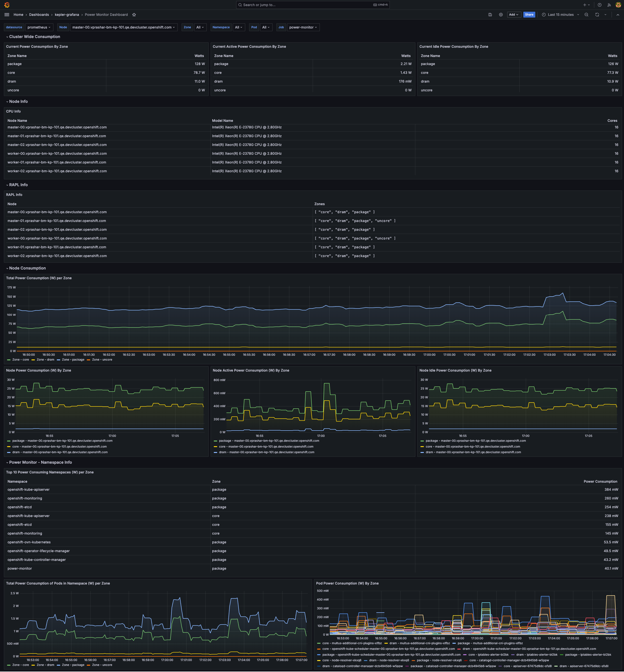
Task: Select worker-02 row in CPU Info table
Action: pos(313,171)
